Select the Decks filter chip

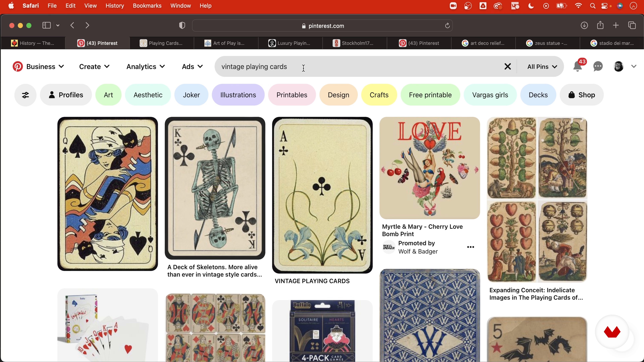pyautogui.click(x=538, y=95)
